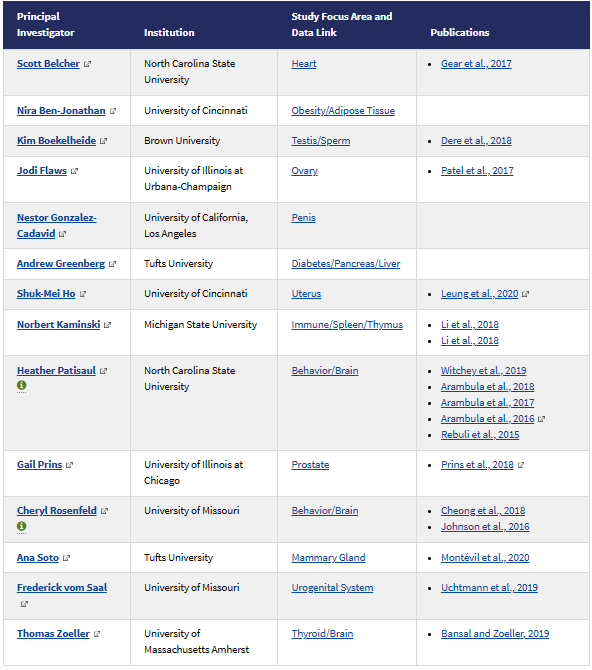Open Nestor Gonzalez-Cadavid investigator link

coord(56,226)
